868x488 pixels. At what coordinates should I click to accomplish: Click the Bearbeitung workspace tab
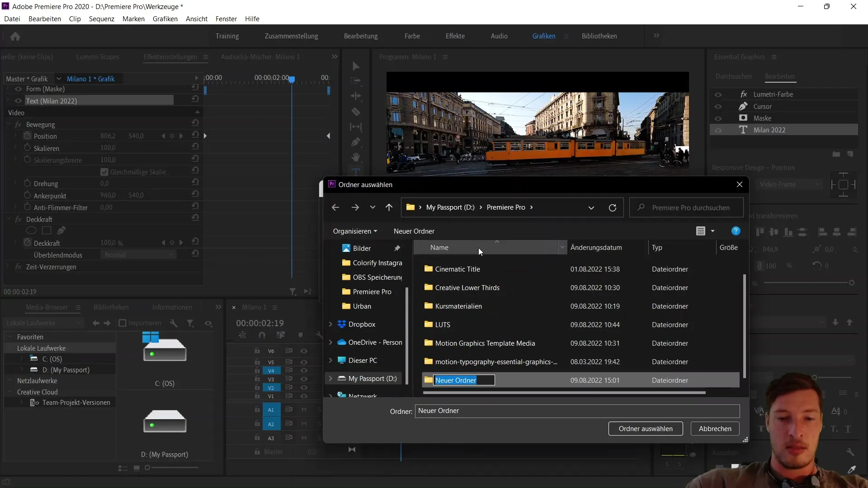pyautogui.click(x=361, y=36)
